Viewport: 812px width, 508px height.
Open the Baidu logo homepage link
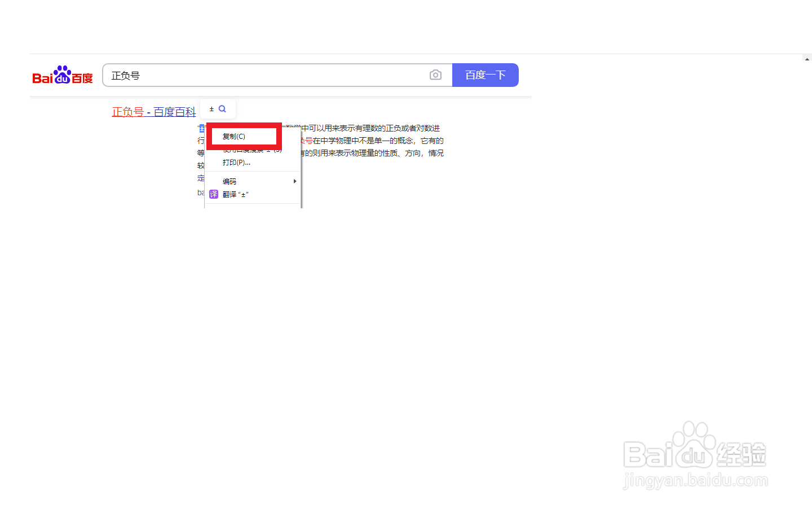point(63,75)
